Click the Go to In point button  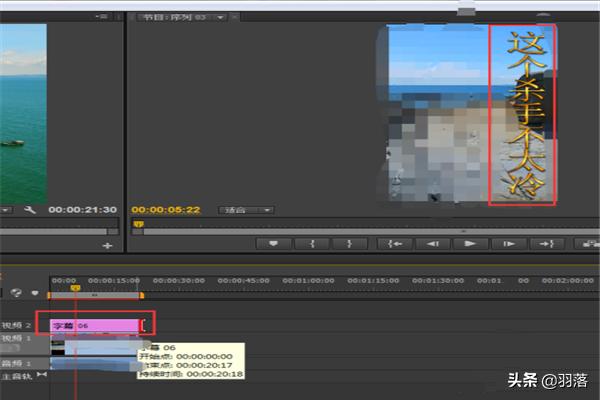pyautogui.click(x=395, y=243)
